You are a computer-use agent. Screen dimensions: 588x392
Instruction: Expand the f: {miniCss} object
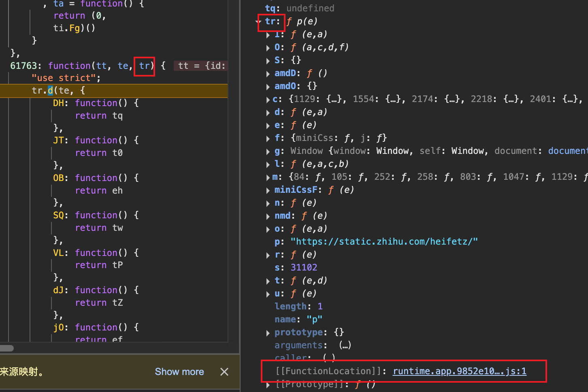click(268, 138)
